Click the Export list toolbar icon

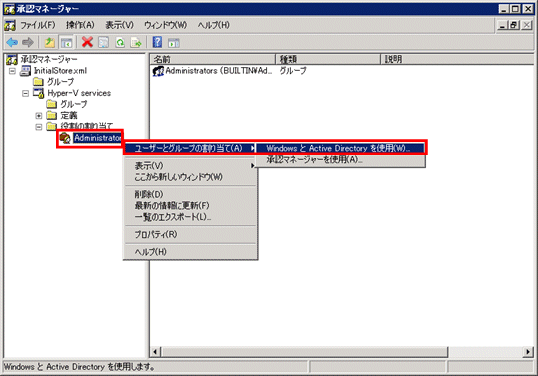136,43
